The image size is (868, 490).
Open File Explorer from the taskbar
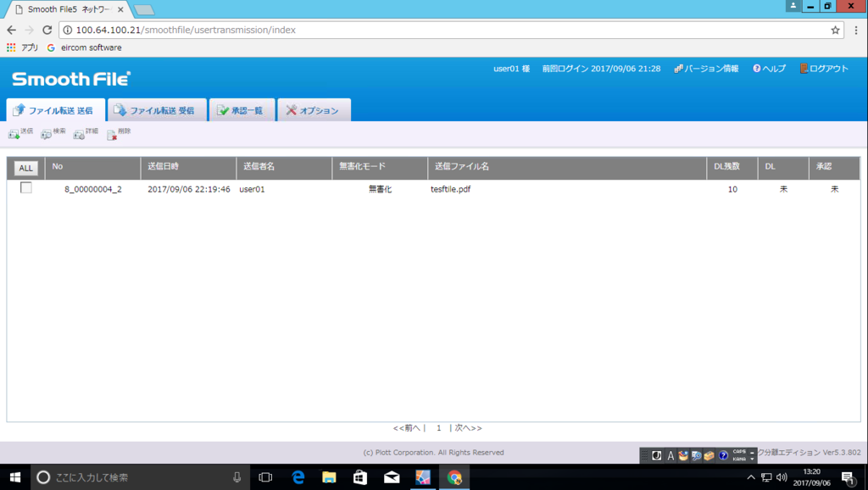coord(329,476)
